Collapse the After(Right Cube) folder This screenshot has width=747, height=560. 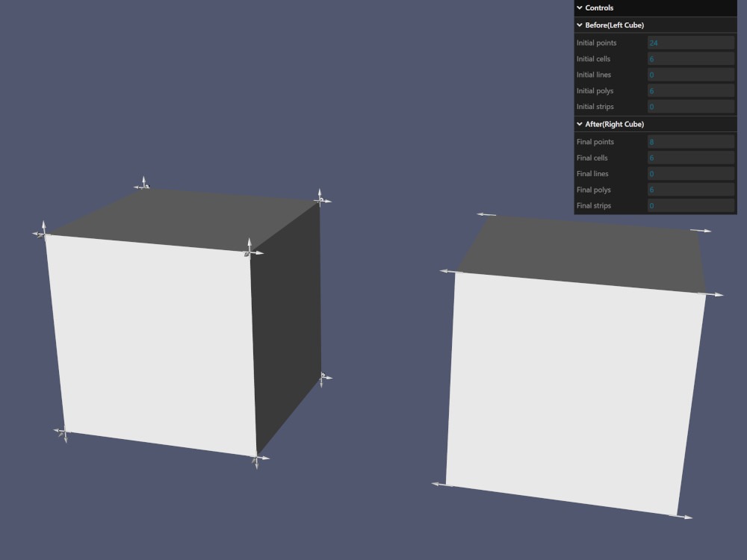click(614, 124)
